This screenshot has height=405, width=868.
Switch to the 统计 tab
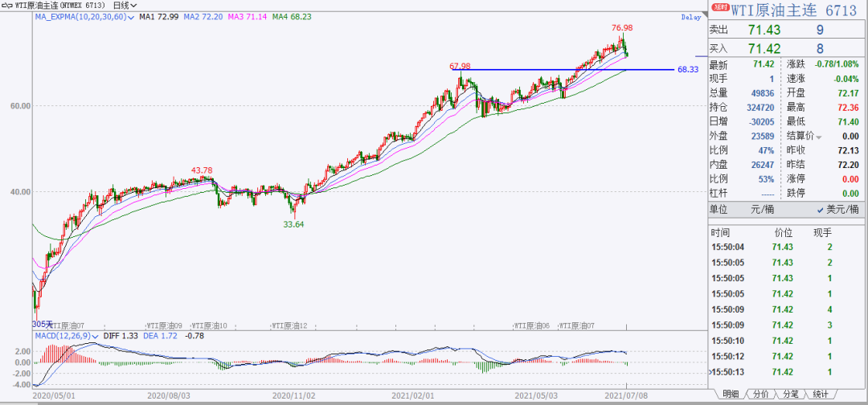821,394
